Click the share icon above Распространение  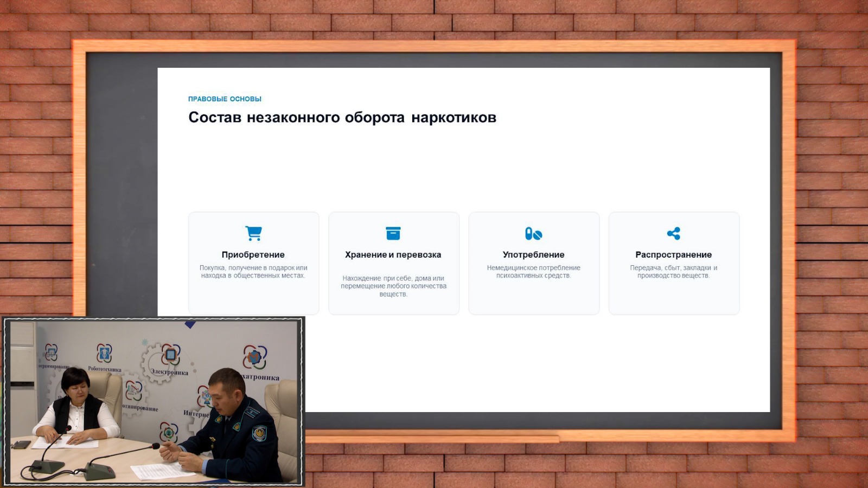(673, 234)
